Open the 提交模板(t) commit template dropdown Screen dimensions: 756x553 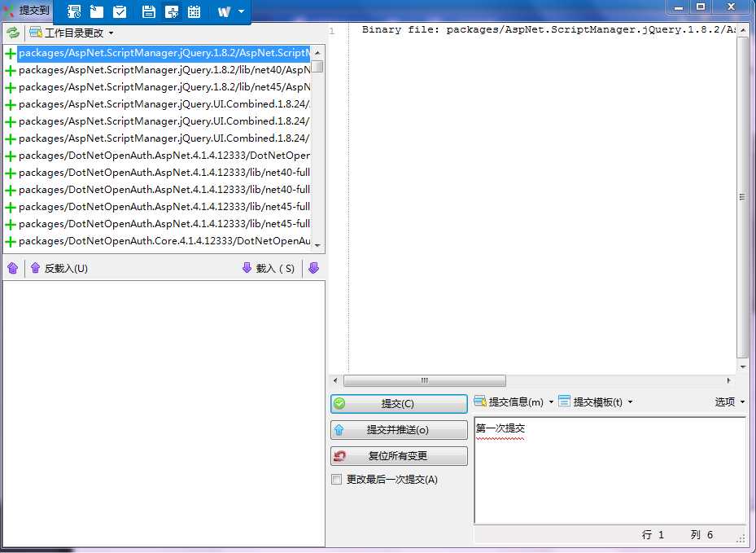tap(596, 402)
